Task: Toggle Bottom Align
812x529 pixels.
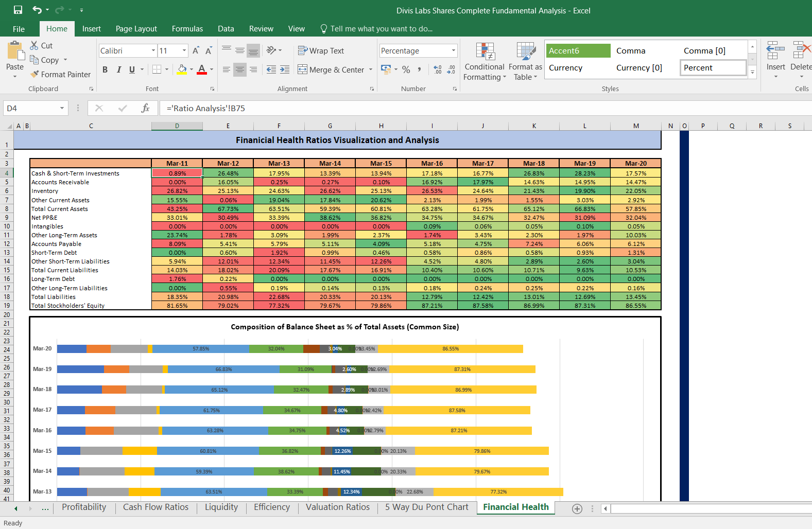Action: [x=253, y=50]
